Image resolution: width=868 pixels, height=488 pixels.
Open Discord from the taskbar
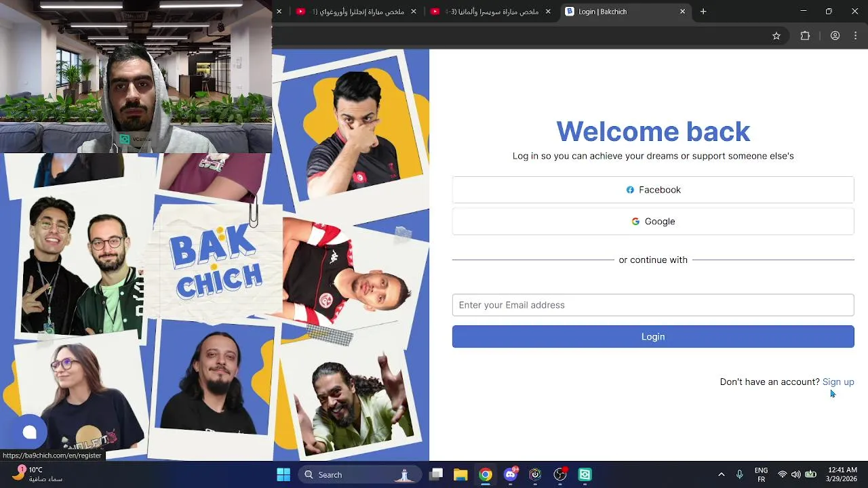tap(511, 474)
